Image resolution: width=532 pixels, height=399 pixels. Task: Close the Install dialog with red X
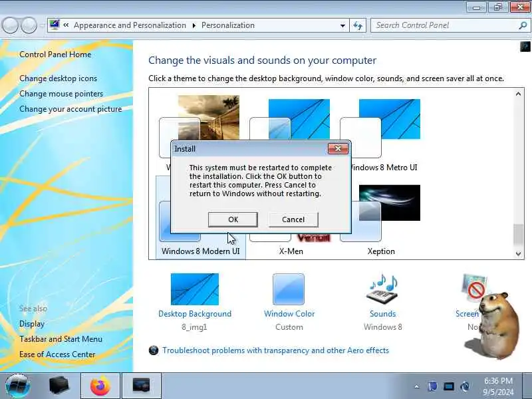pyautogui.click(x=338, y=148)
